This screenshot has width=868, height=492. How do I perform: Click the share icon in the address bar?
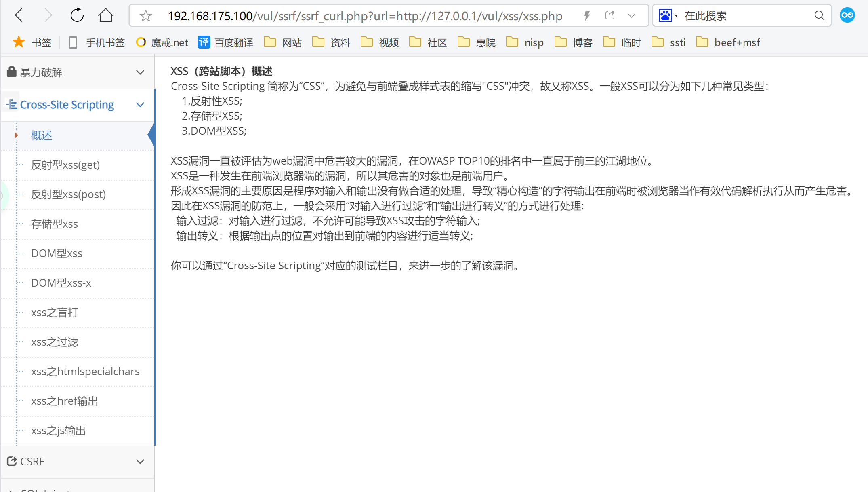610,16
